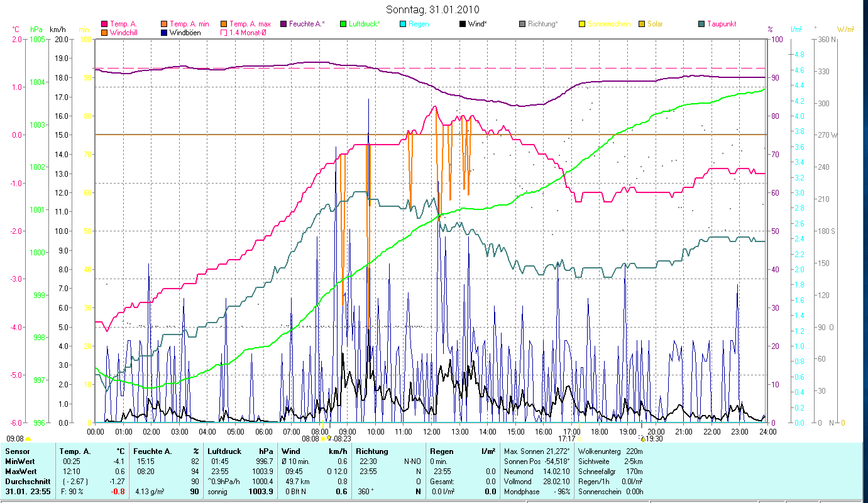Image resolution: width=868 pixels, height=503 pixels.
Task: Click the orange Windchill legend square
Action: coord(104,33)
